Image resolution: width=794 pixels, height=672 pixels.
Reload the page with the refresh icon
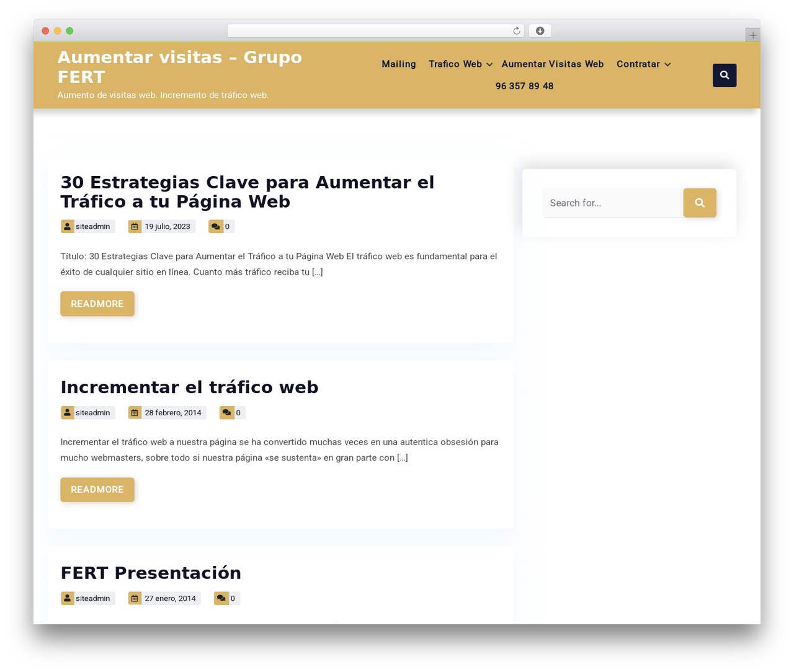tap(517, 31)
